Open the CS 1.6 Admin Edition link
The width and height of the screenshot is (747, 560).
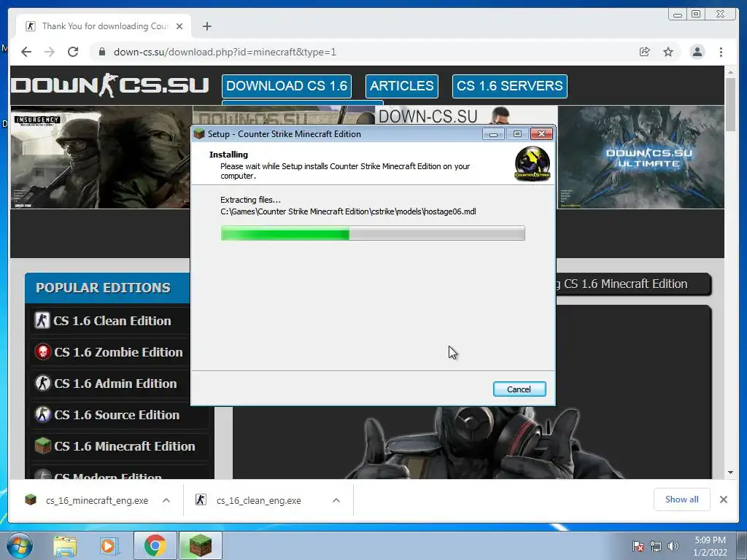(x=115, y=384)
